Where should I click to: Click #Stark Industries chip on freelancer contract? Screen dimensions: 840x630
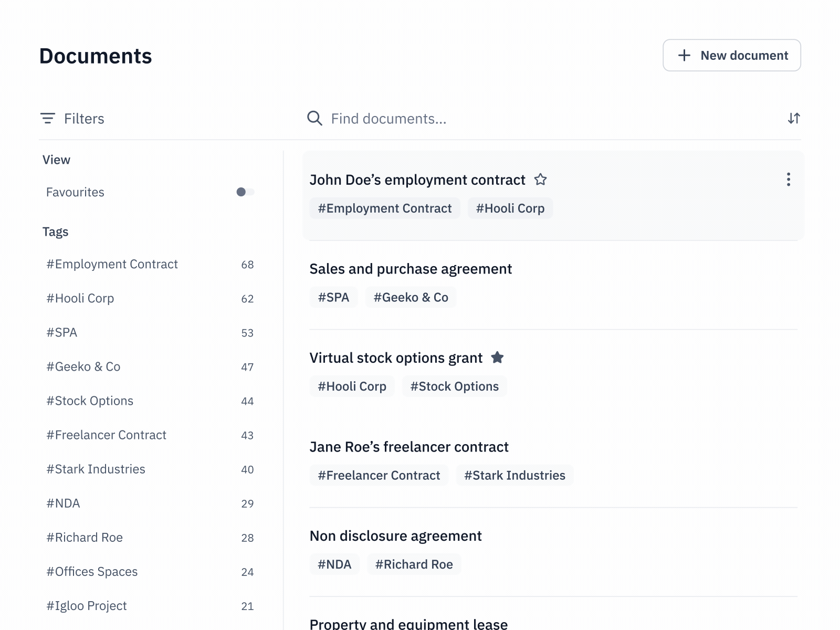tap(514, 476)
